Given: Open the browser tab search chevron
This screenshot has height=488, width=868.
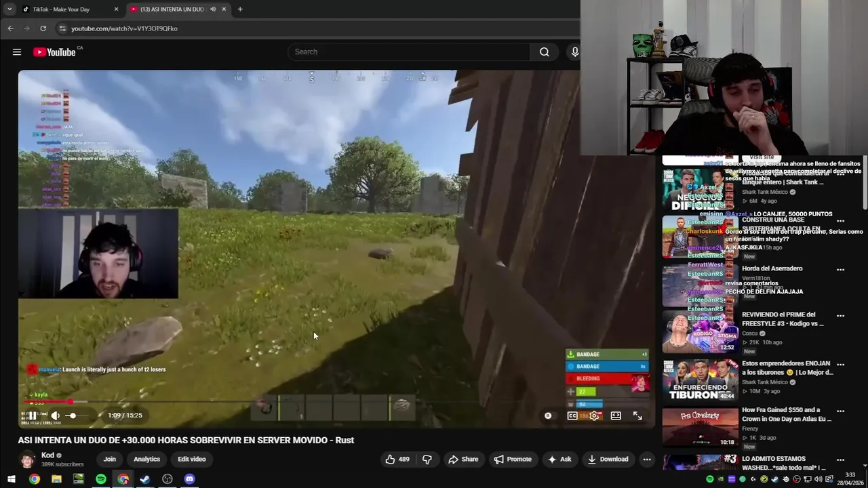Looking at the screenshot, I should point(9,9).
